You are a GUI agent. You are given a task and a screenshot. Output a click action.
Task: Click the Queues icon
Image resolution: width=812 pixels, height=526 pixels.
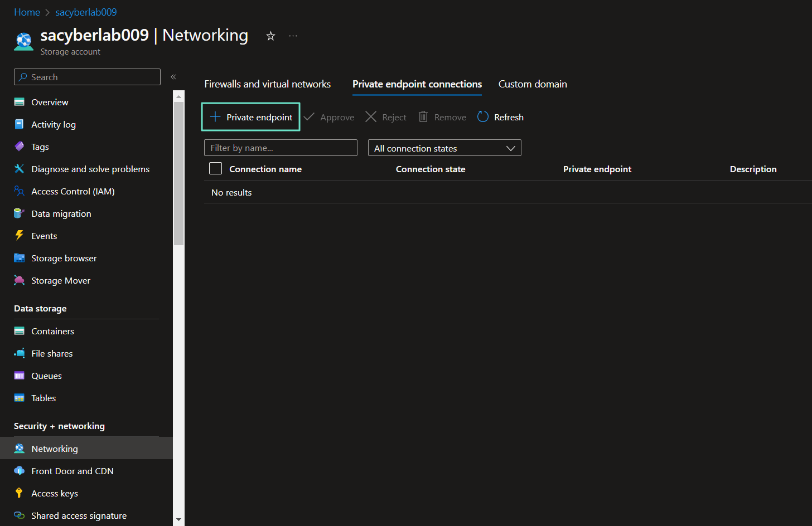click(x=19, y=376)
